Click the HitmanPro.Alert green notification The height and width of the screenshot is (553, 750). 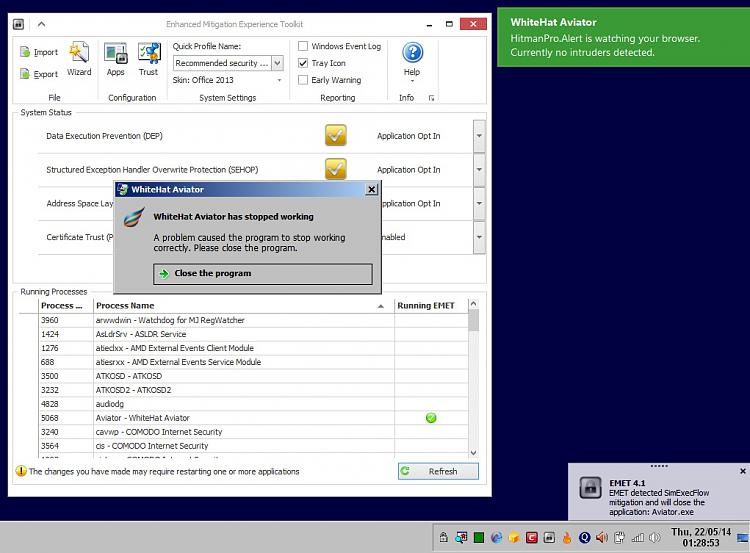623,37
